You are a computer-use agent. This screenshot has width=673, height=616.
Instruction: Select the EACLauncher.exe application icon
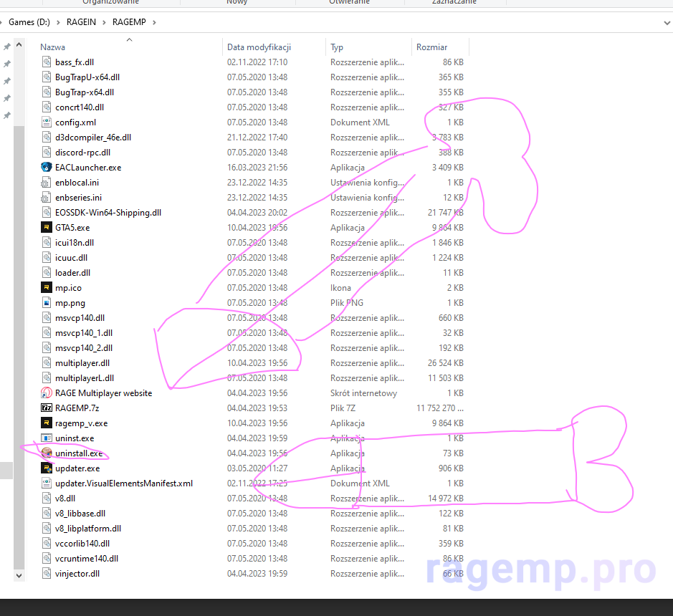click(47, 168)
